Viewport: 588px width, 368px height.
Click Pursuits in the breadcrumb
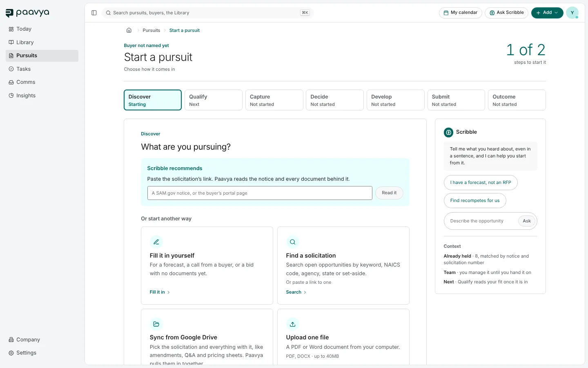point(151,30)
